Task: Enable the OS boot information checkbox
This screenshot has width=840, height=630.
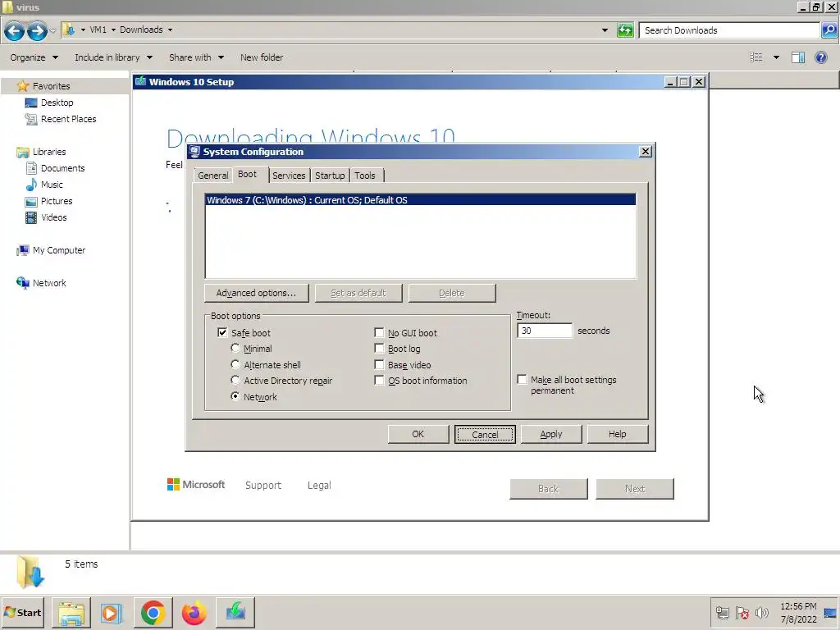Action: [379, 381]
